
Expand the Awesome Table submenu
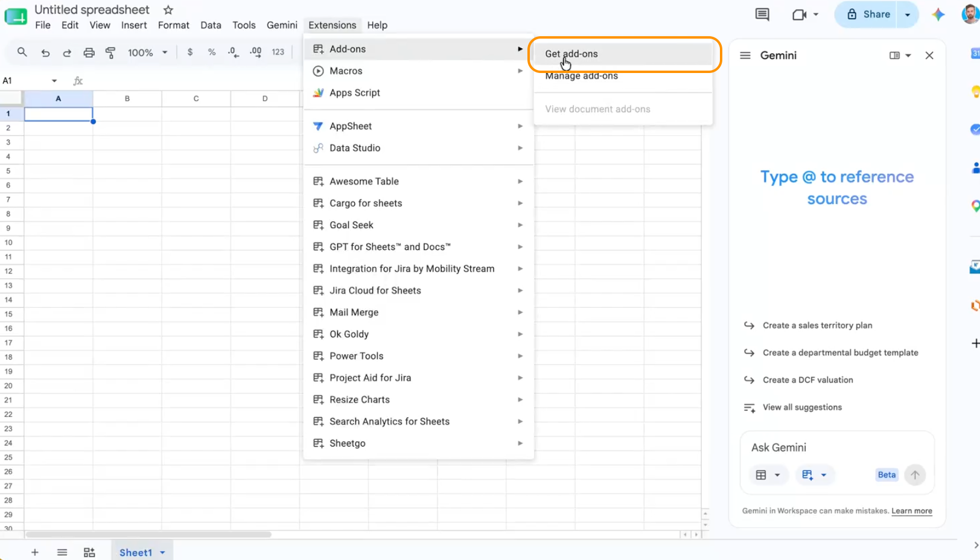click(419, 182)
